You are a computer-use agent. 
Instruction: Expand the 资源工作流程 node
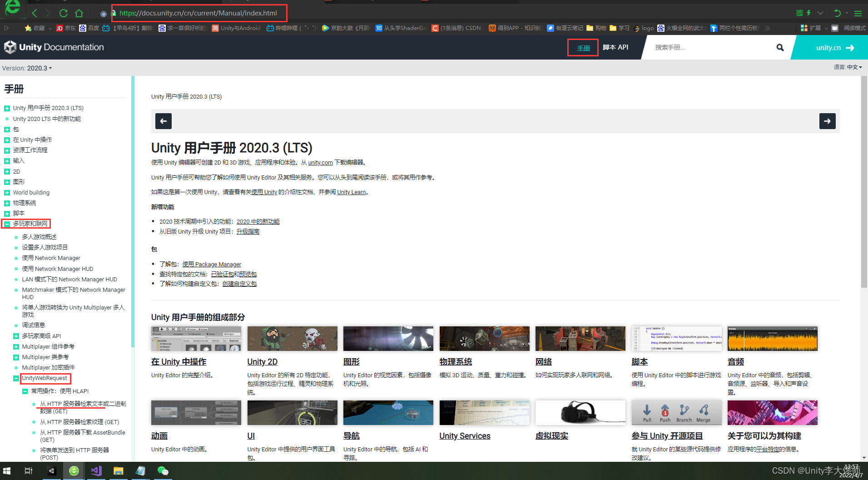[7, 150]
